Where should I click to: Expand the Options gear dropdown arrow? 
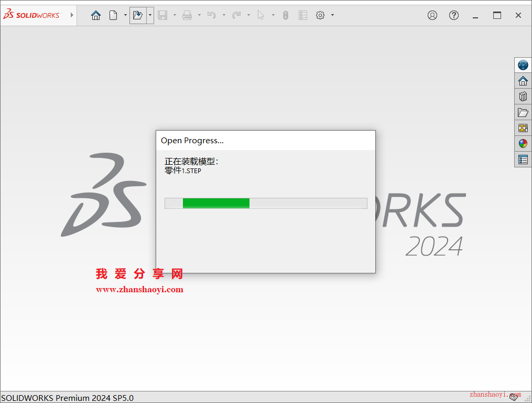pyautogui.click(x=332, y=15)
